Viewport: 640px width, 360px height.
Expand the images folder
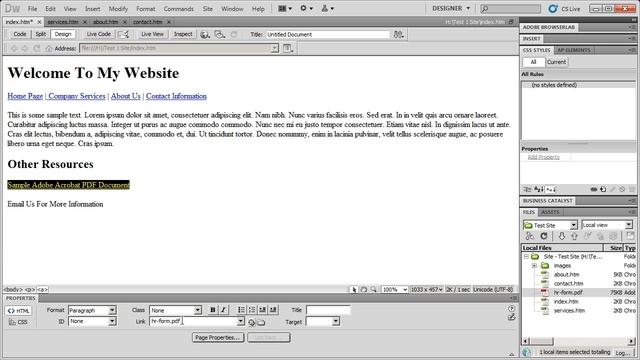coord(534,266)
